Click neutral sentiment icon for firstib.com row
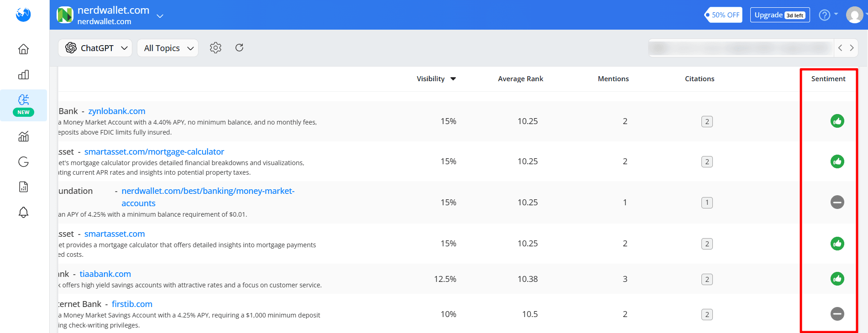The width and height of the screenshot is (868, 333). click(x=837, y=314)
